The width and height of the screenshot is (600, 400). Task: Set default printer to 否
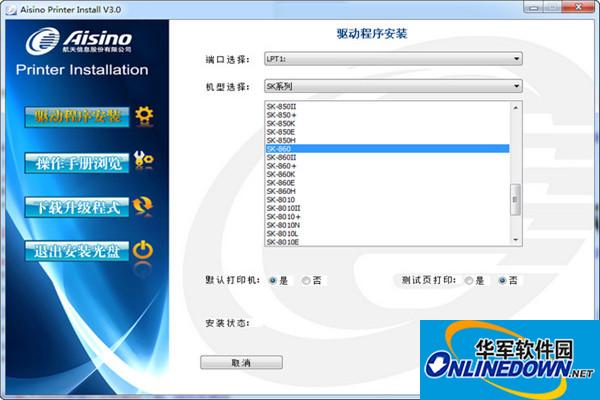click(x=306, y=281)
